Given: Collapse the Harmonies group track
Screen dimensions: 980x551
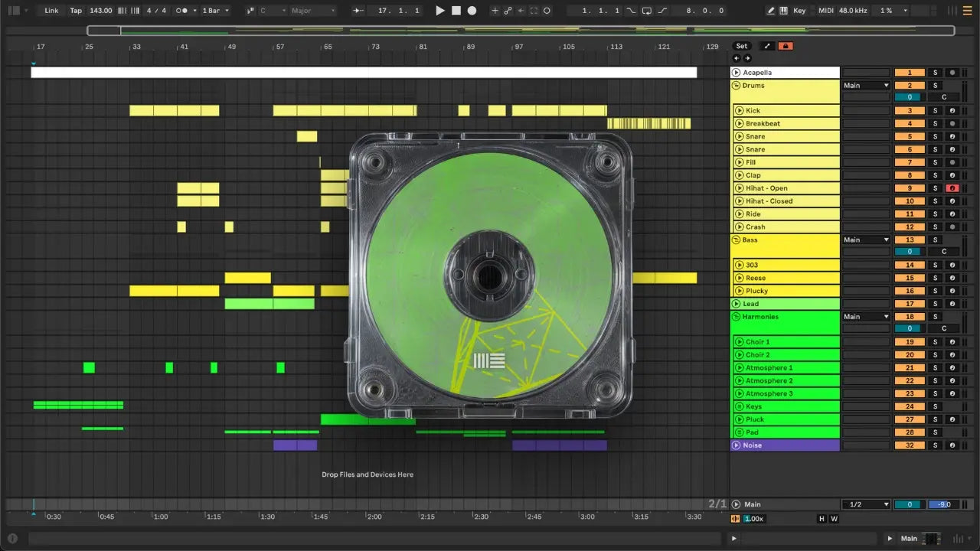Looking at the screenshot, I should coord(736,317).
